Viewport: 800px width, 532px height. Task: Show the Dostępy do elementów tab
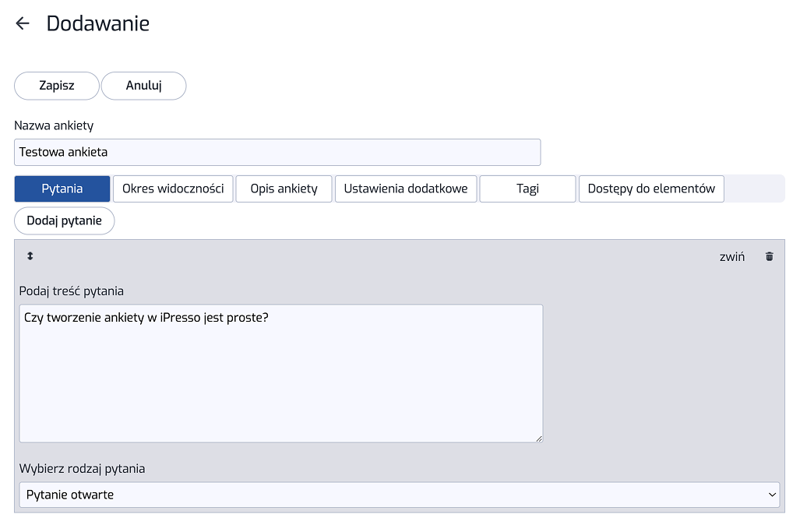click(651, 188)
